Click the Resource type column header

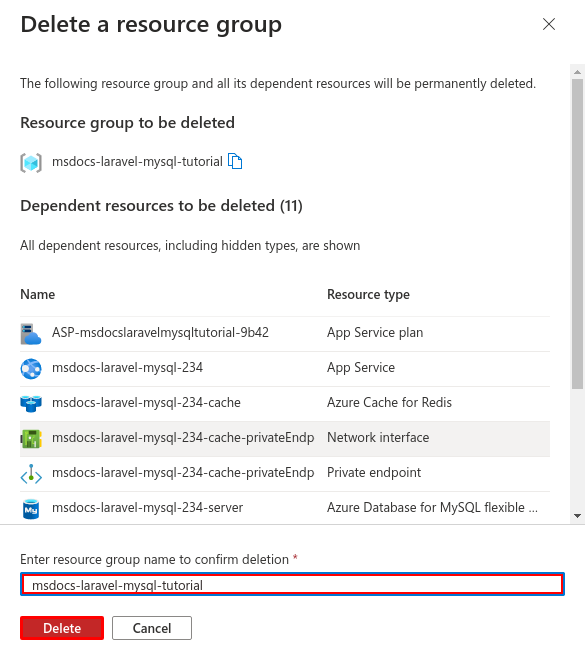pos(368,294)
